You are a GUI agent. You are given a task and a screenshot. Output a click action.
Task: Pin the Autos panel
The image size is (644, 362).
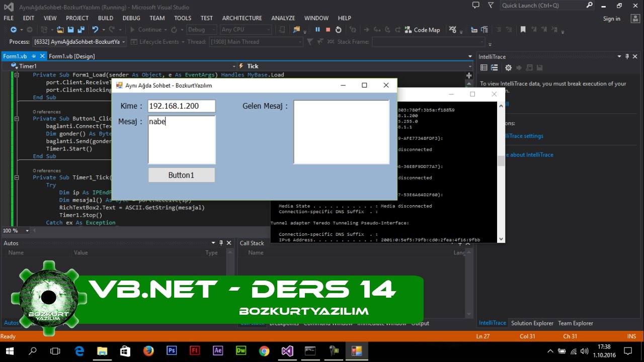(221, 243)
